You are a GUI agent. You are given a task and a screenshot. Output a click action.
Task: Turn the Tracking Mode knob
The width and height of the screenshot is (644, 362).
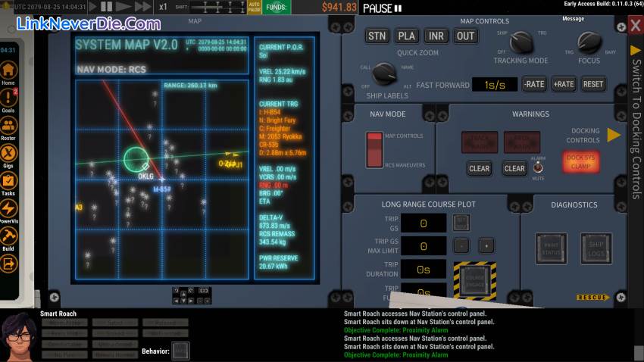pyautogui.click(x=521, y=42)
